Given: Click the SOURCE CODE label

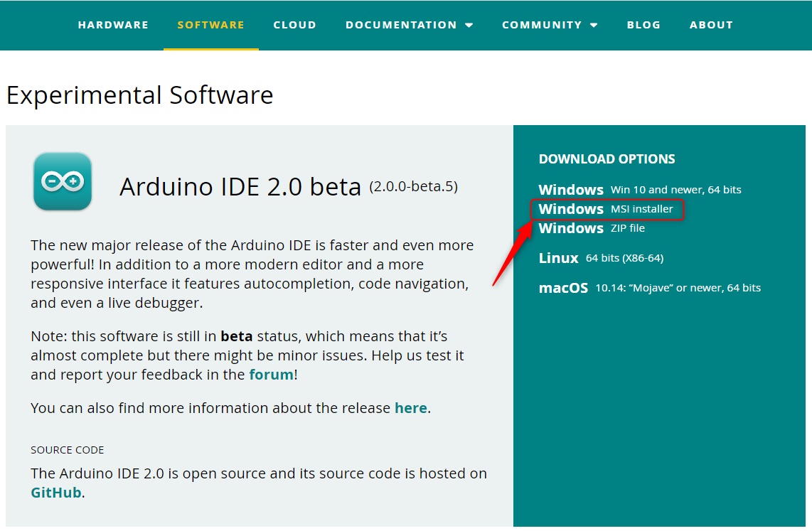Looking at the screenshot, I should click(x=68, y=450).
